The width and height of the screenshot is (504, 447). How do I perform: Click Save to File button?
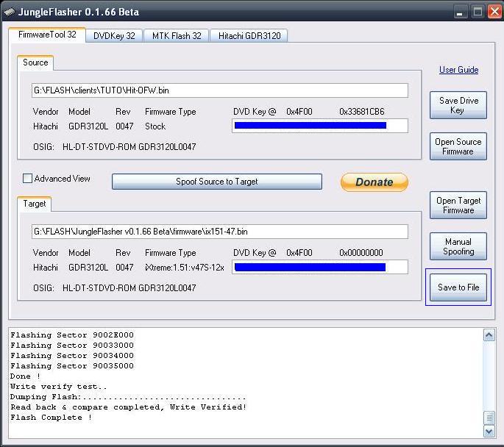point(458,287)
